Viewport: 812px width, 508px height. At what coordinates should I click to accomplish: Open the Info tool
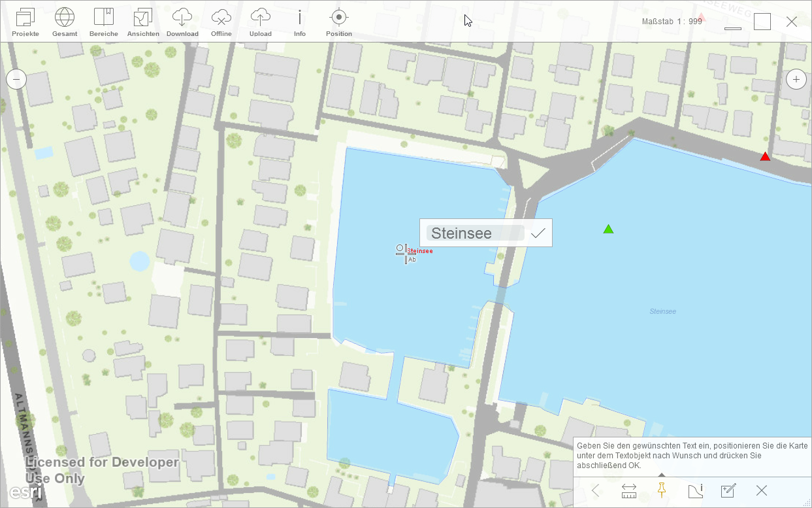pyautogui.click(x=300, y=22)
